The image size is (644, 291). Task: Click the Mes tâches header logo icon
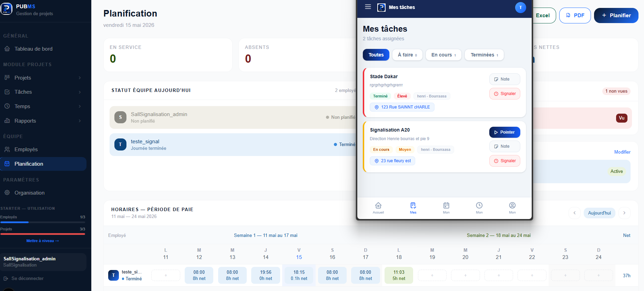[x=381, y=7]
